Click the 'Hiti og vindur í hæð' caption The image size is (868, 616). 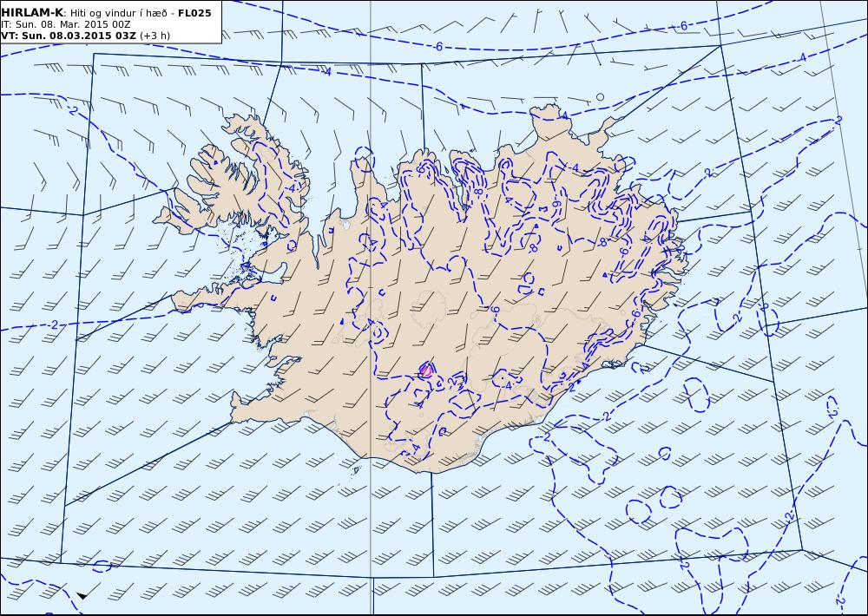coord(118,13)
